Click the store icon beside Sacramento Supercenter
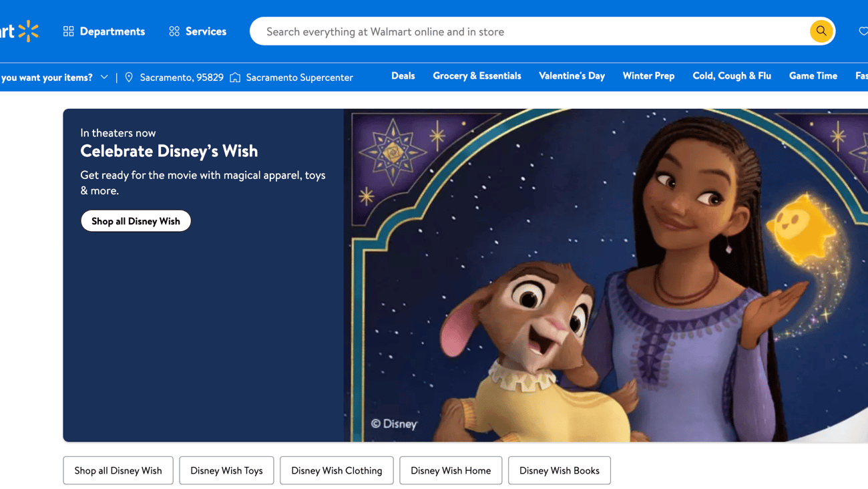The image size is (868, 489). point(235,77)
